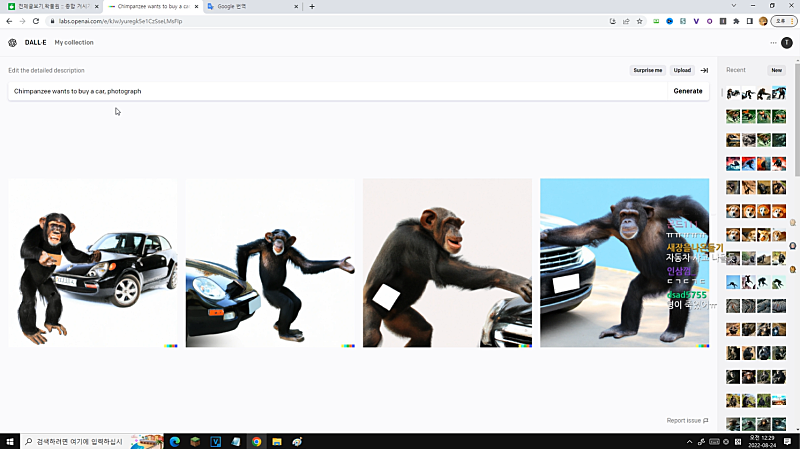The height and width of the screenshot is (449, 800).
Task: Open generated image of chimp holding card by car
Action: (x=93, y=263)
